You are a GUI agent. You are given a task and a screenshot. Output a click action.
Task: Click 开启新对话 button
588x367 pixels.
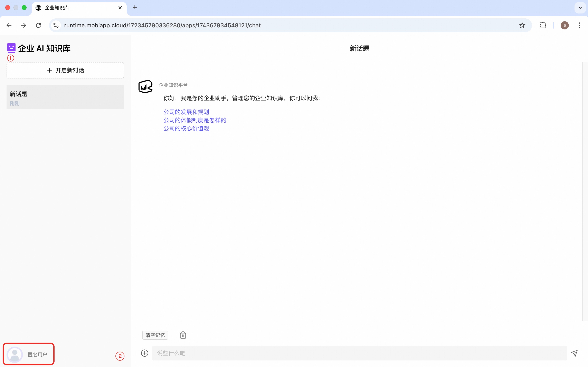[65, 70]
